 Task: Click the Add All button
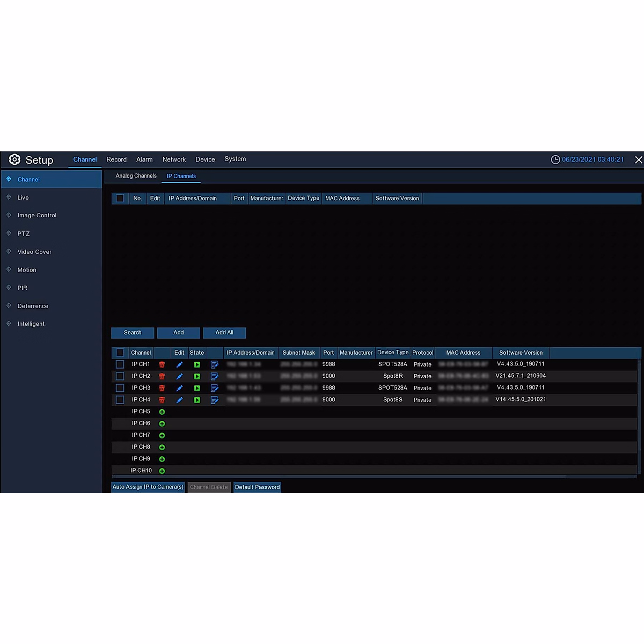[224, 333]
